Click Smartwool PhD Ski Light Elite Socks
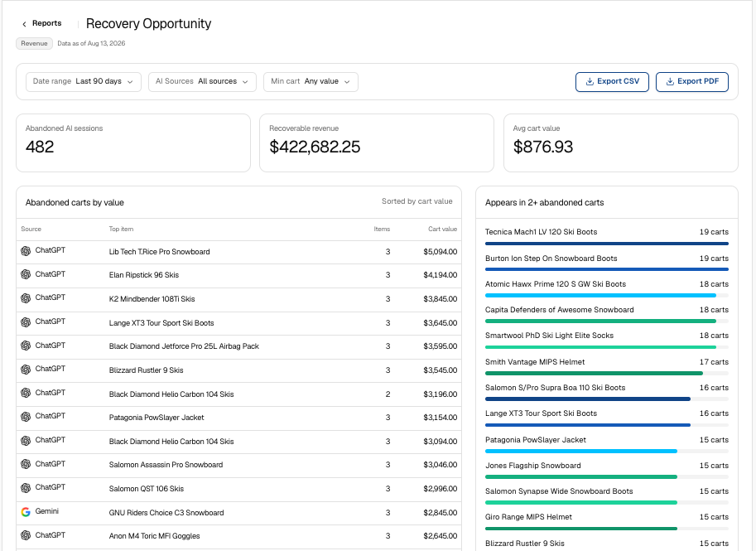 pyautogui.click(x=549, y=336)
